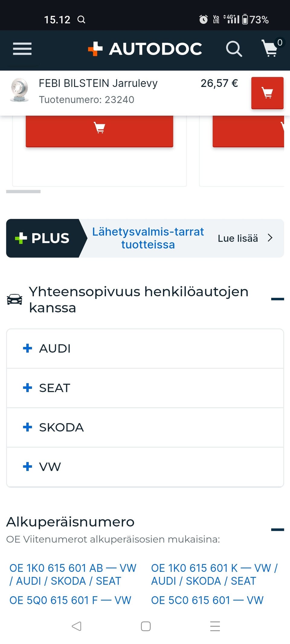This screenshot has width=290, height=644.
Task: Open the shopping cart in header
Action: point(270,48)
